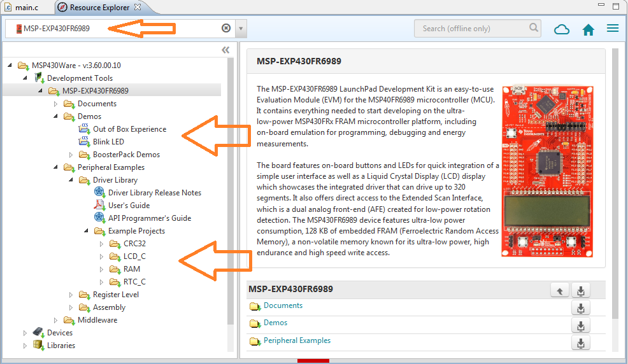Select Out of Box Experience project icon

click(x=84, y=129)
